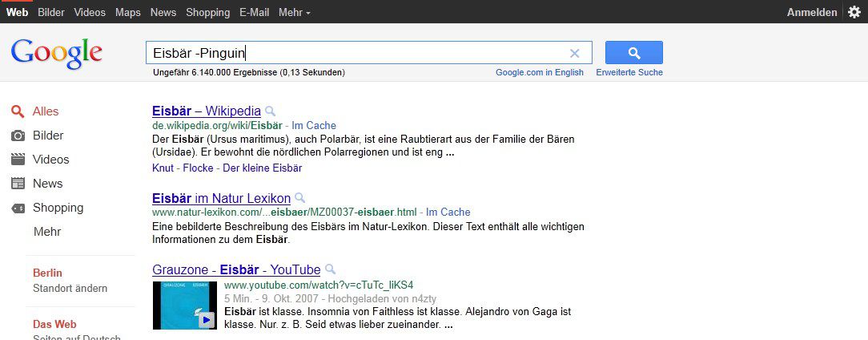Viewport: 868px width, 340px height.
Task: Open Videos in the top bar
Action: [90, 12]
